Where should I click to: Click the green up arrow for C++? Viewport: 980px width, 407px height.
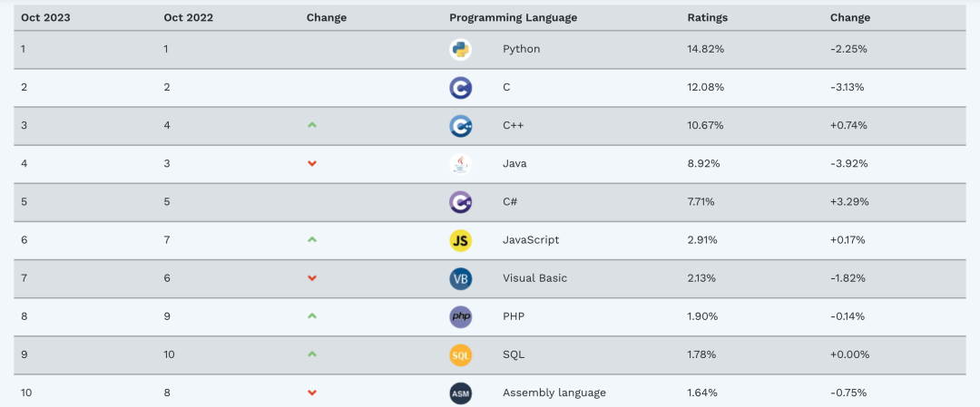(312, 125)
